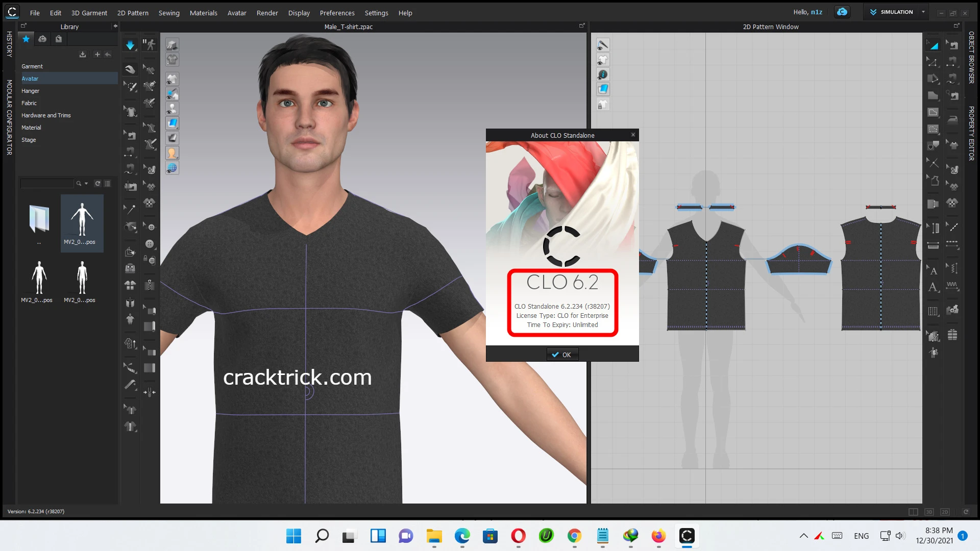The width and height of the screenshot is (980, 551).
Task: Toggle show garment visibility icon in 3D window
Action: [172, 79]
